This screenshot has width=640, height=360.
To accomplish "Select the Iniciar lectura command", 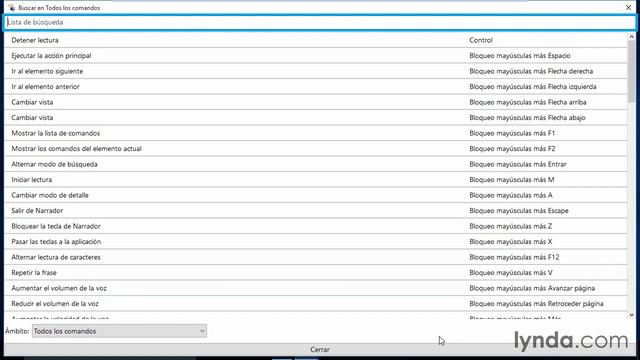I will pos(316,180).
